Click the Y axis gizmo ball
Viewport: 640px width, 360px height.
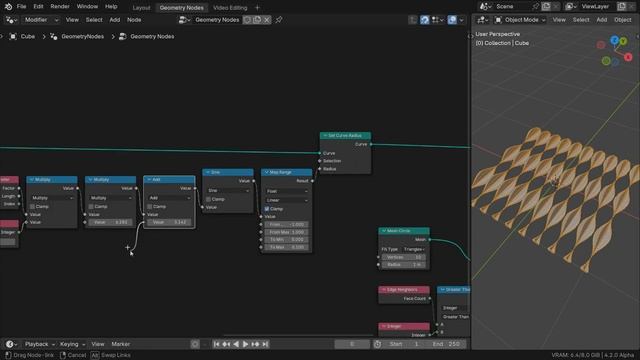tap(623, 41)
